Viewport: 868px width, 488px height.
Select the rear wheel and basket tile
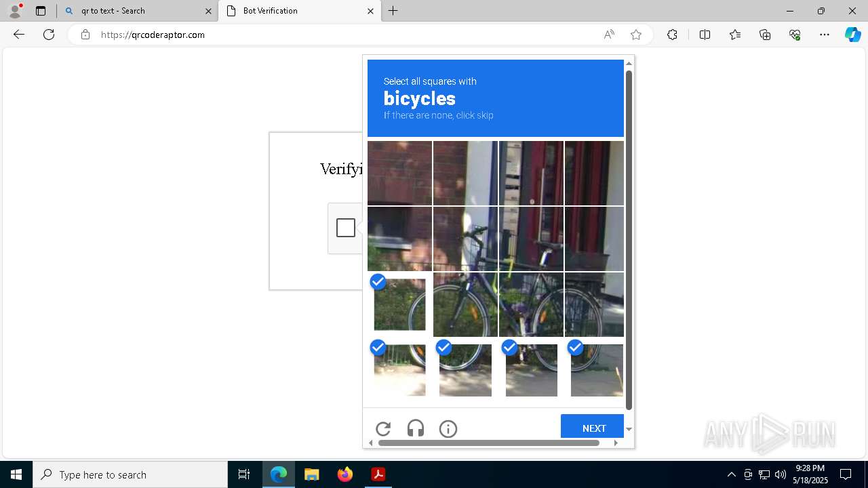pos(594,304)
